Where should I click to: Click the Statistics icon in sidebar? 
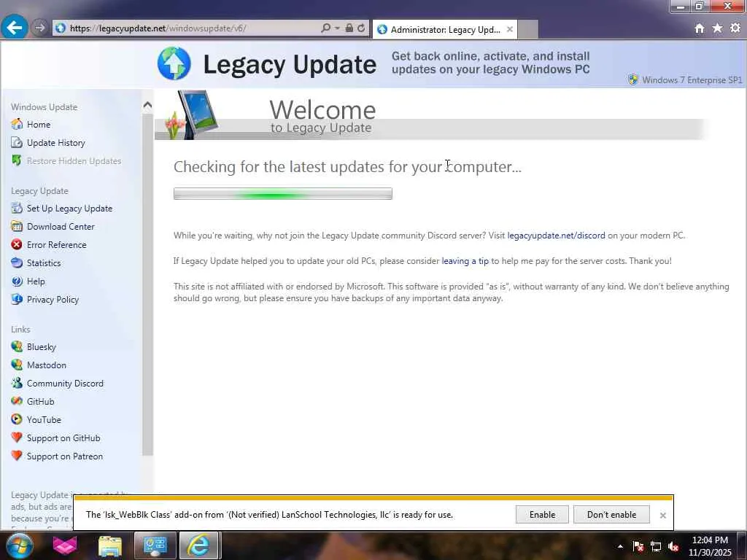17,262
